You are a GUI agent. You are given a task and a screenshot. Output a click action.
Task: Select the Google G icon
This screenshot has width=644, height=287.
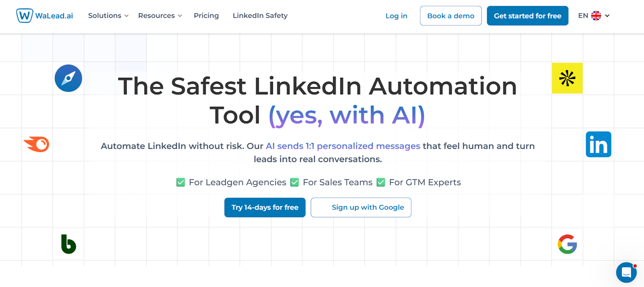pos(567,244)
